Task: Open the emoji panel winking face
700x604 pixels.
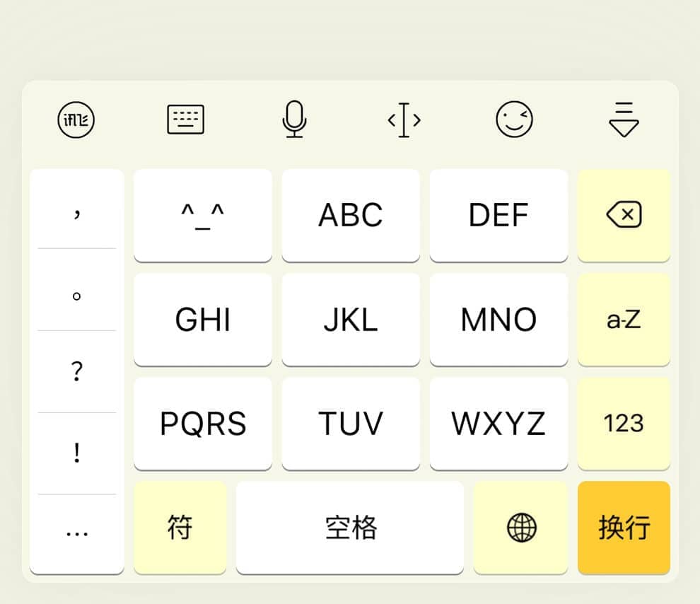Action: pos(514,120)
